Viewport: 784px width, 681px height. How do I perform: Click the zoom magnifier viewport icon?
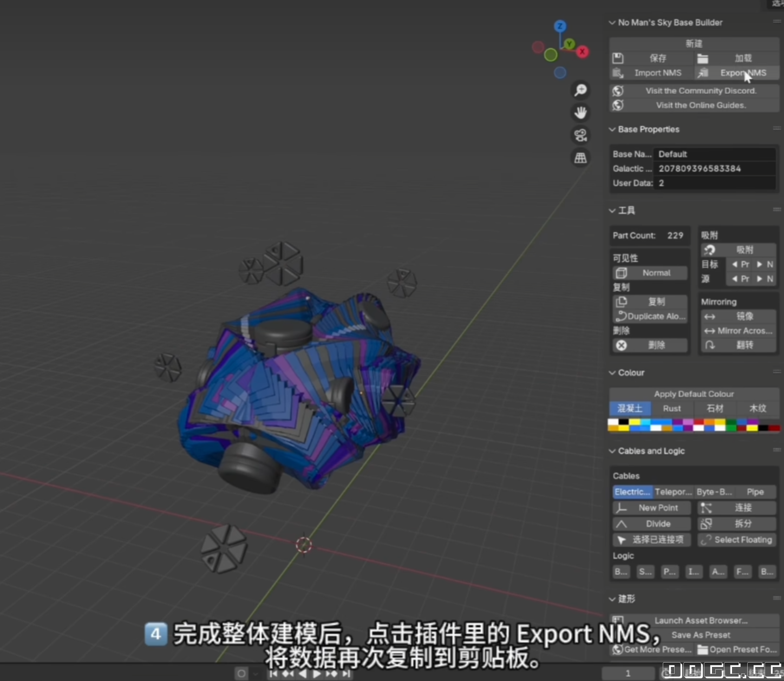click(x=580, y=90)
